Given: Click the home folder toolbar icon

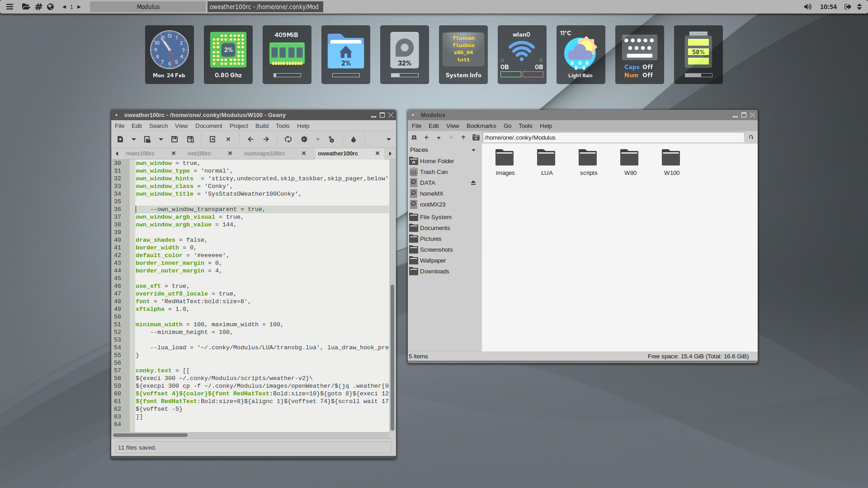Looking at the screenshot, I should click(476, 138).
